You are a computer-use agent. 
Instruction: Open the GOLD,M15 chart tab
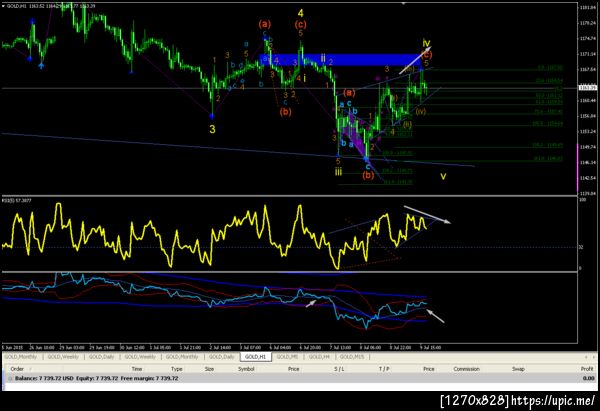click(x=352, y=357)
